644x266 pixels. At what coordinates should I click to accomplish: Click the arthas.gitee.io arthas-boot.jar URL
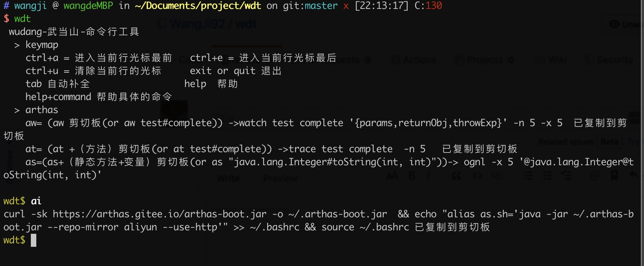(159, 214)
